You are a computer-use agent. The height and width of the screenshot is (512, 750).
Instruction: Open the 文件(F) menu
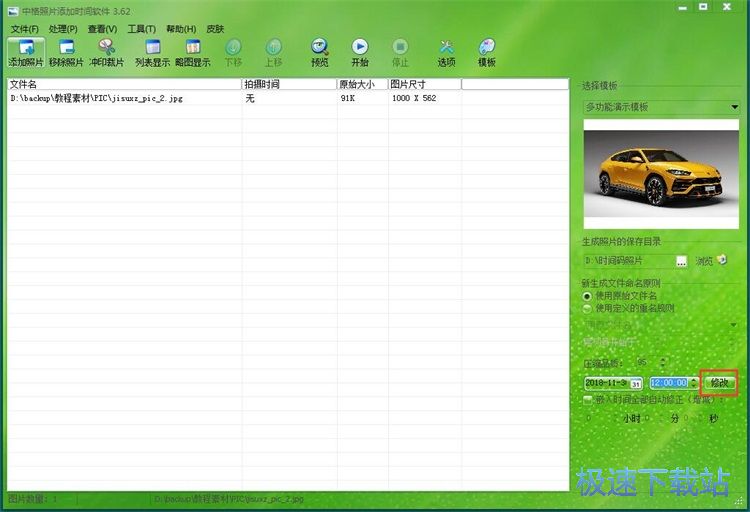24,29
